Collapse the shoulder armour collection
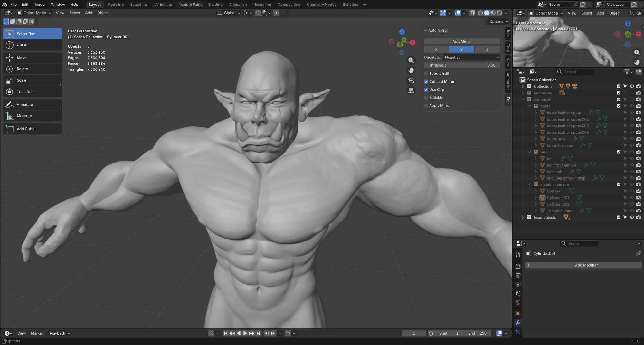The width and height of the screenshot is (644, 345). (529, 185)
